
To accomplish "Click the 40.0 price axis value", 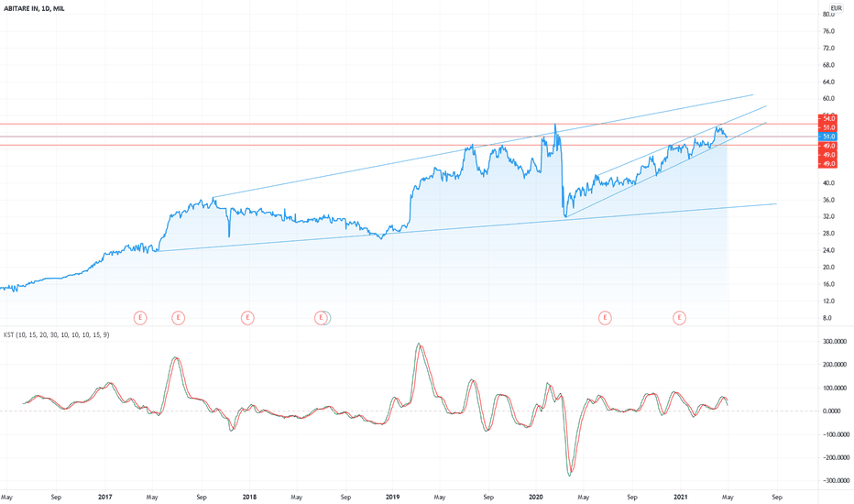I will pyautogui.click(x=828, y=183).
